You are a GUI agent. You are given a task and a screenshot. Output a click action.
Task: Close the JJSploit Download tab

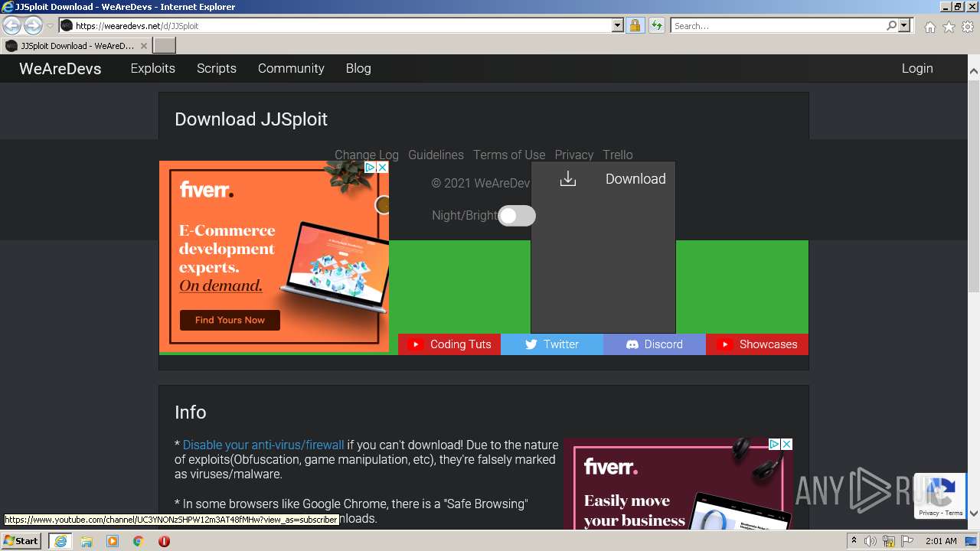144,46
